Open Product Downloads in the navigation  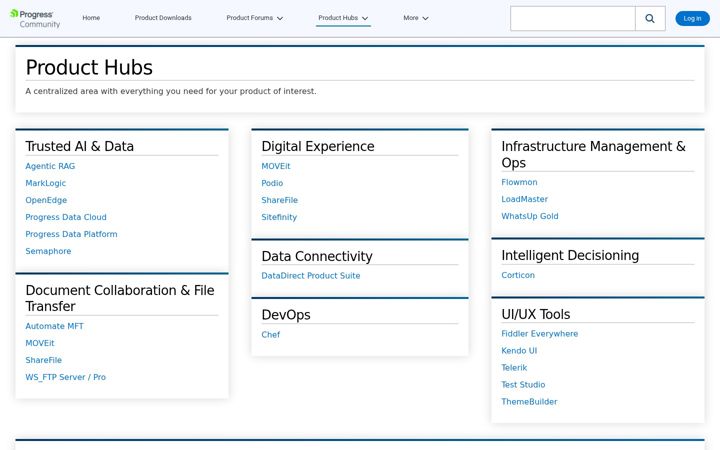click(x=163, y=18)
